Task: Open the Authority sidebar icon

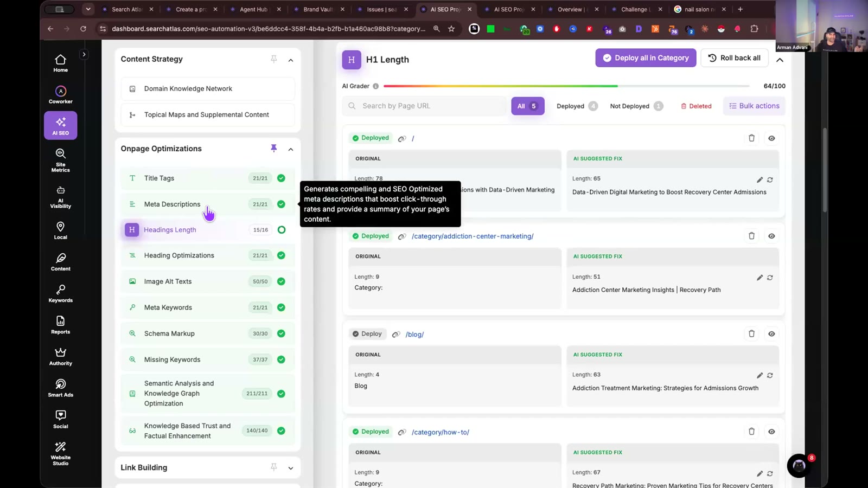Action: click(x=60, y=356)
